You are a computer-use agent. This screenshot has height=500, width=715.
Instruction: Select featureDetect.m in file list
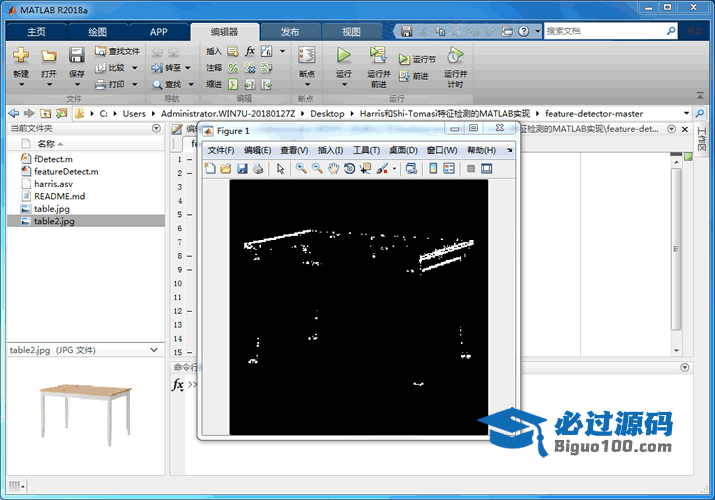(x=66, y=171)
